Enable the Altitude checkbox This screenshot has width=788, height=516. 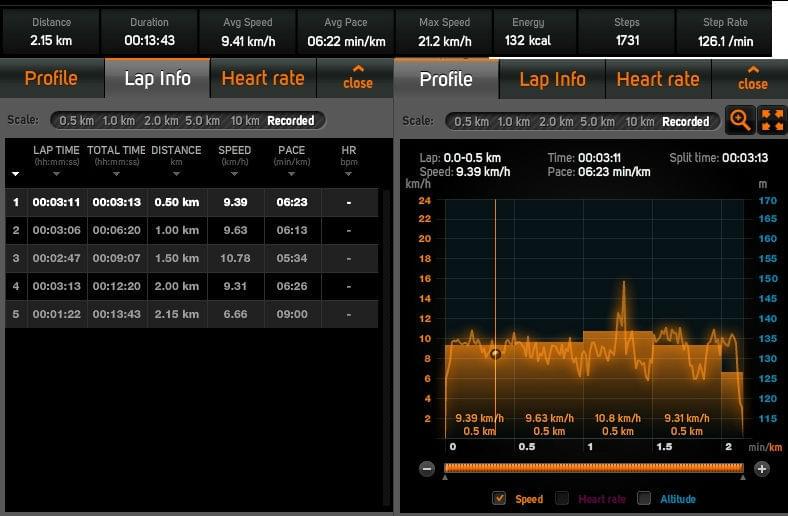(x=644, y=498)
